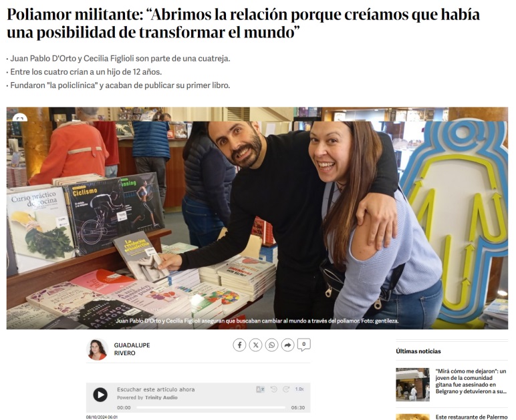Play the article audio
516x420 pixels.
click(100, 395)
